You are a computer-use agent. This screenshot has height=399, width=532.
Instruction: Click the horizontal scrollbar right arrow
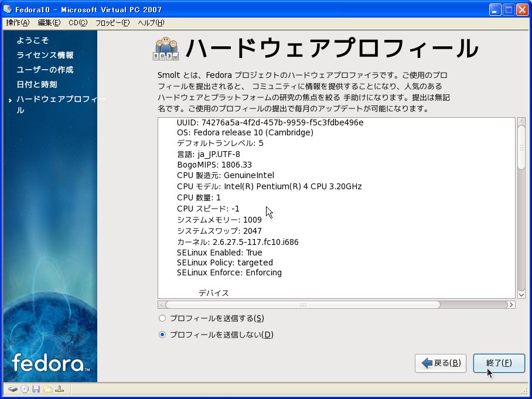511,305
